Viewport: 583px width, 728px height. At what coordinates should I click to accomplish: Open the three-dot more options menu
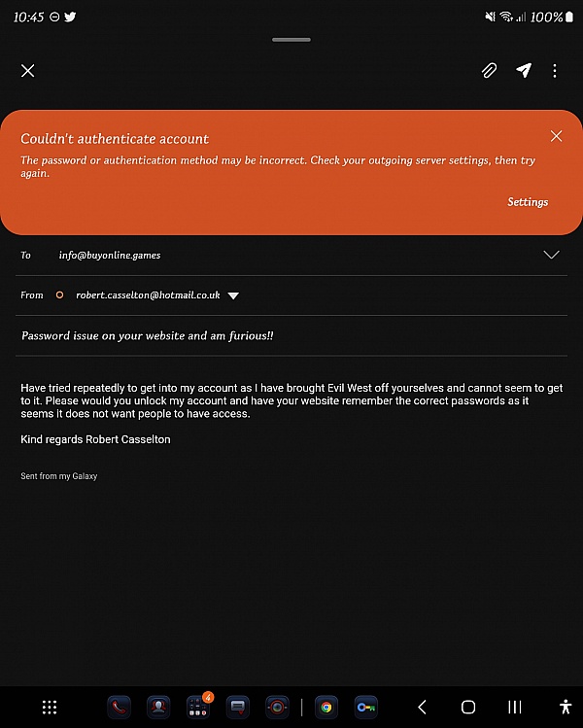tap(555, 71)
